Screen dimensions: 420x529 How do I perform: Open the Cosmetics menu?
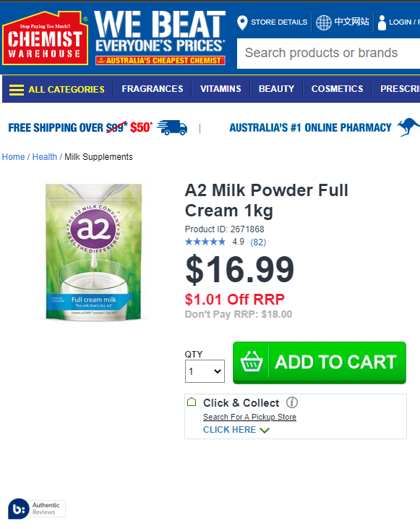tap(337, 89)
